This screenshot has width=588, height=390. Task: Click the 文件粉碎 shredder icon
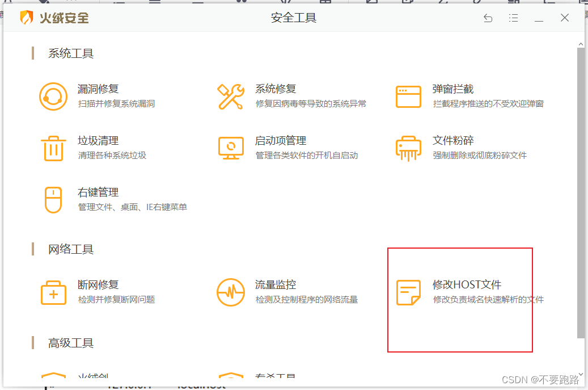tap(408, 148)
